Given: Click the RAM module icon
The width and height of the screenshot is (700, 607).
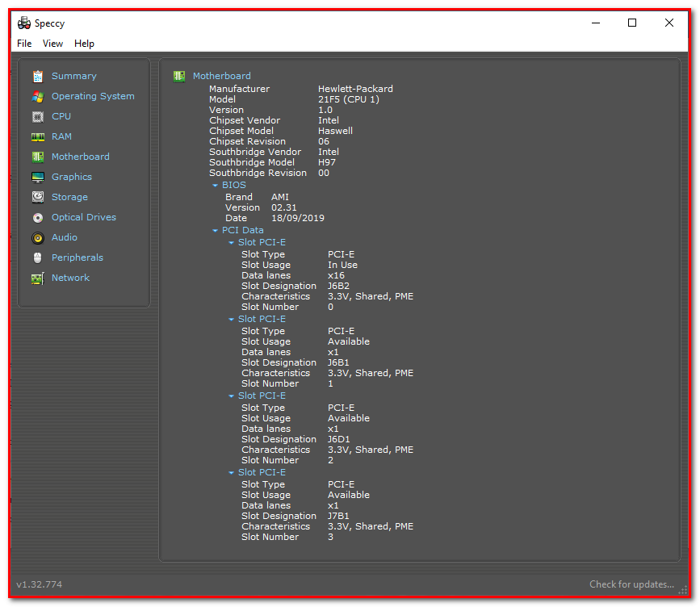Looking at the screenshot, I should tap(38, 137).
